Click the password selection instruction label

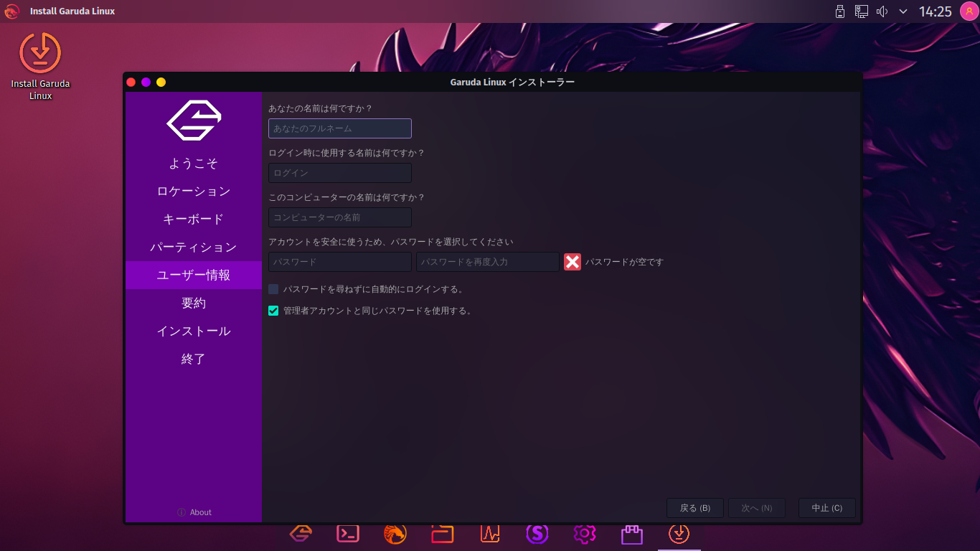(x=391, y=242)
